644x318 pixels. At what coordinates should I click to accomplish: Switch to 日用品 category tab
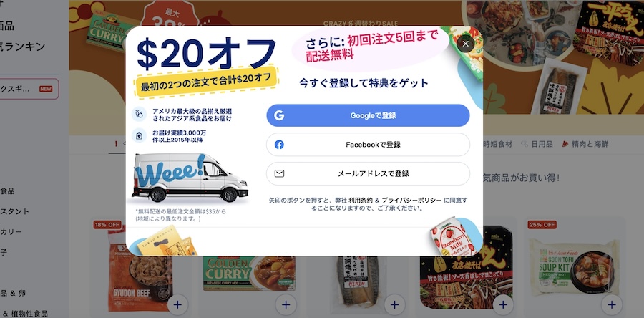[x=537, y=144]
